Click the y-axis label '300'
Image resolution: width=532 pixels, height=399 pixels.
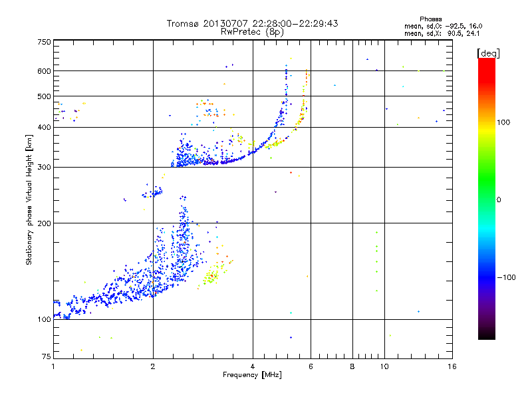coord(44,168)
